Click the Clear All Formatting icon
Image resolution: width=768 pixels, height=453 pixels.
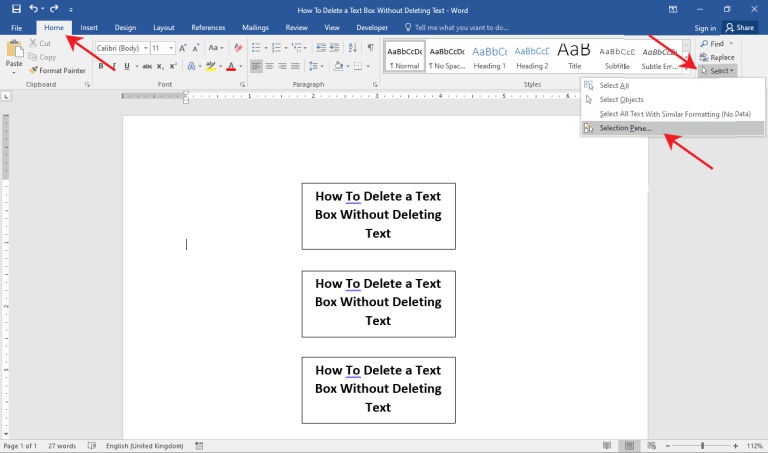(x=238, y=48)
